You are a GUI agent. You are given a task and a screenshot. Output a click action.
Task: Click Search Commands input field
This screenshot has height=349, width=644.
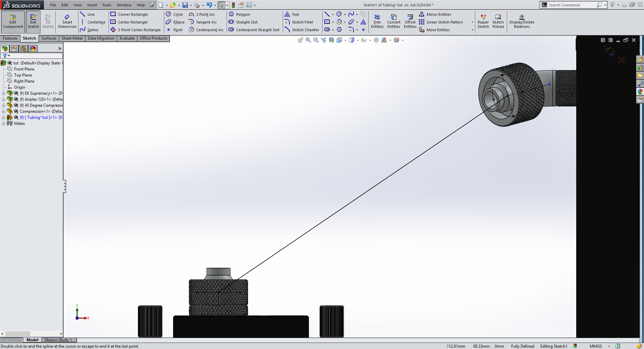pyautogui.click(x=571, y=5)
